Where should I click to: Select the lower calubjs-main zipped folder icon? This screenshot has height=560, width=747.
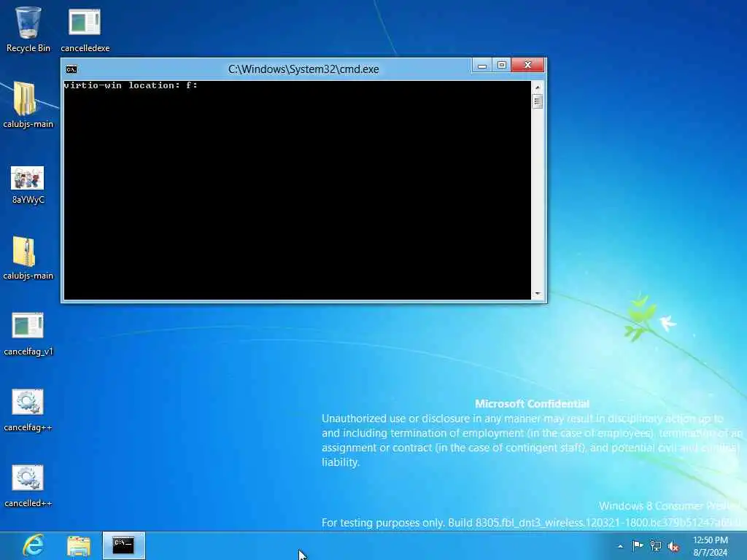tap(27, 257)
